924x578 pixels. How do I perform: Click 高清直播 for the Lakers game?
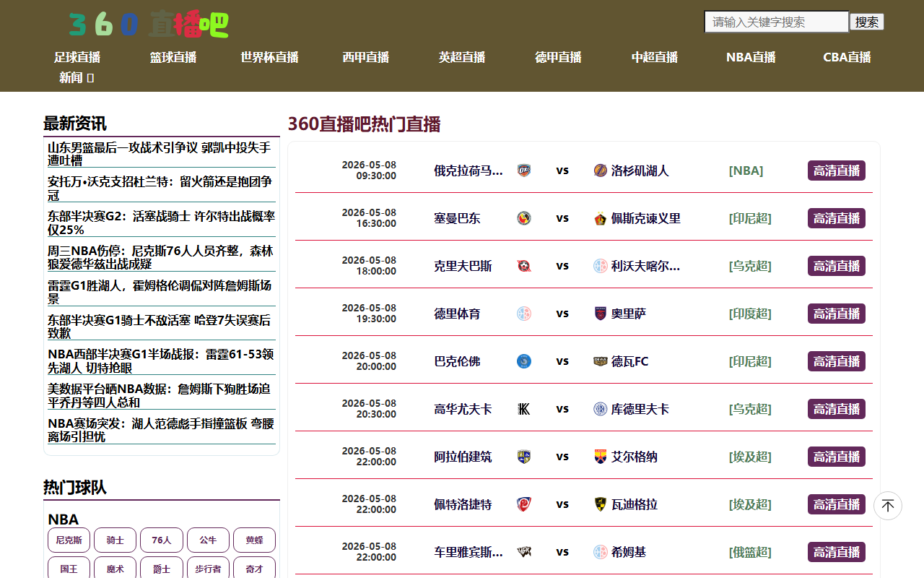pyautogui.click(x=837, y=171)
